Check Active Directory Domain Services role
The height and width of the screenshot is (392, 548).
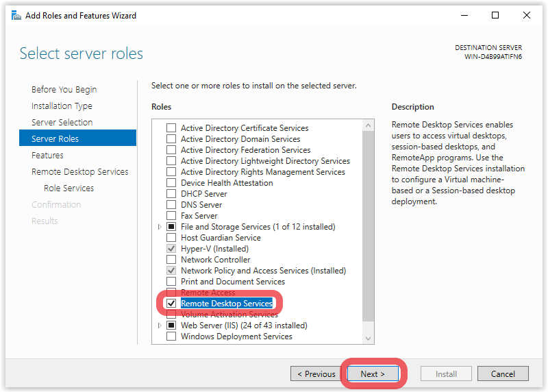click(171, 139)
